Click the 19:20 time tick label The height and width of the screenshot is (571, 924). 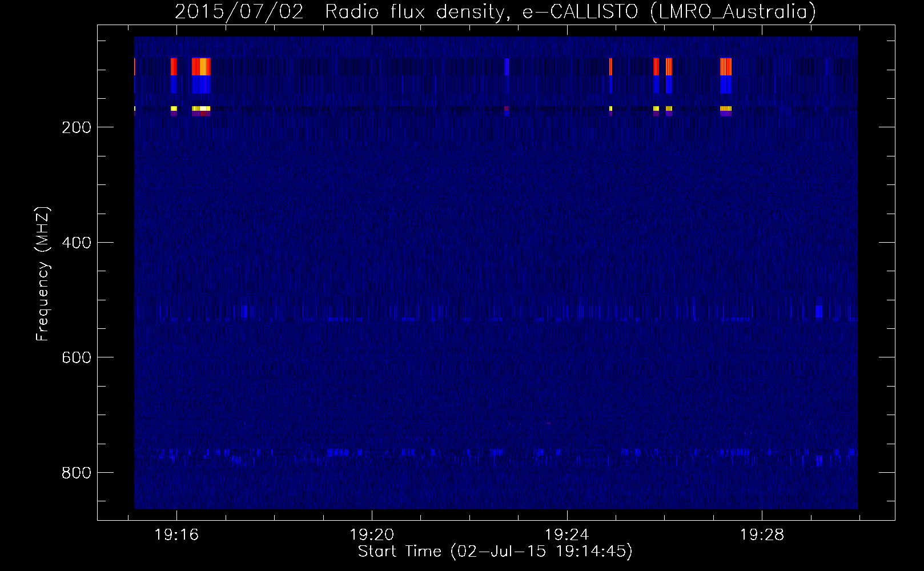[x=372, y=535]
